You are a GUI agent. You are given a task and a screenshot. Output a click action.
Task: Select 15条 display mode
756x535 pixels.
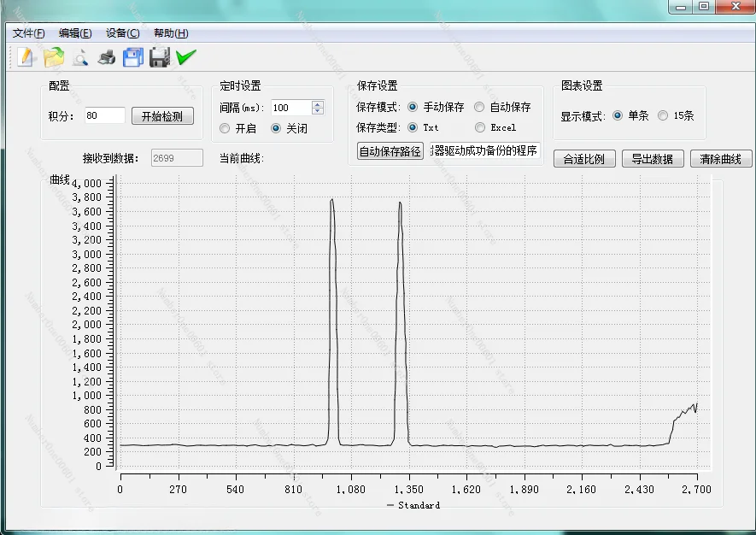click(663, 115)
